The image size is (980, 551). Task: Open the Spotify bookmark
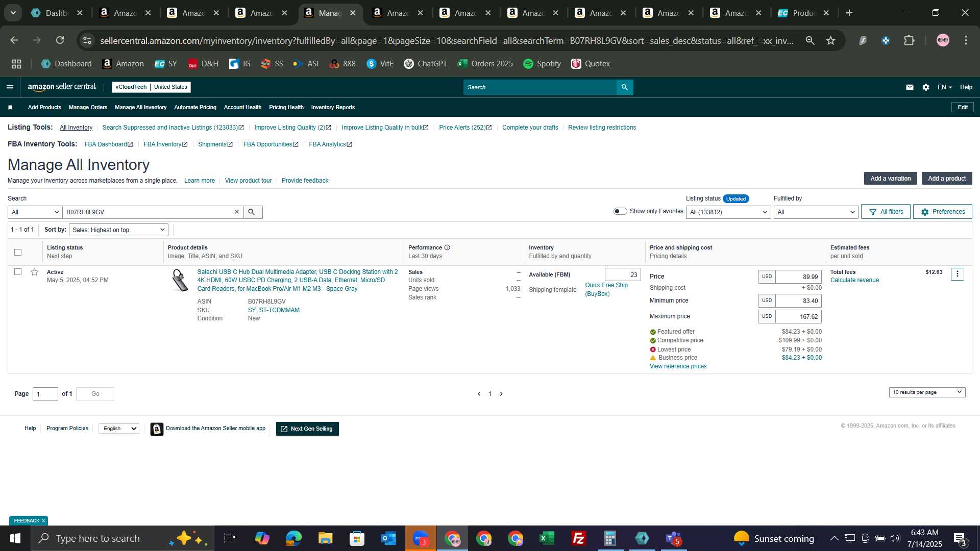pyautogui.click(x=542, y=64)
